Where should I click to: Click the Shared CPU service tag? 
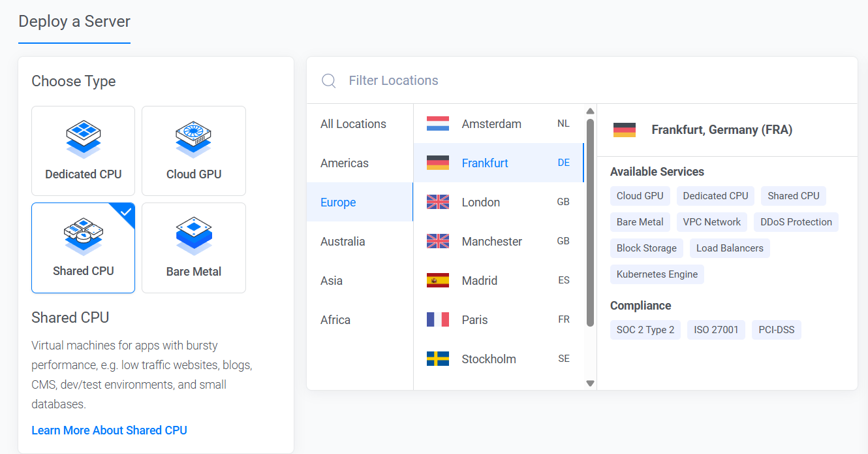coord(794,196)
